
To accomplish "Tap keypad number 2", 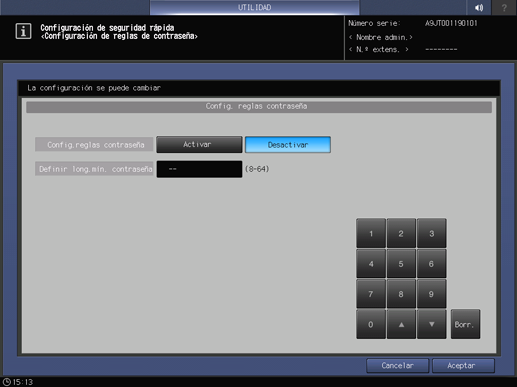I will click(401, 233).
